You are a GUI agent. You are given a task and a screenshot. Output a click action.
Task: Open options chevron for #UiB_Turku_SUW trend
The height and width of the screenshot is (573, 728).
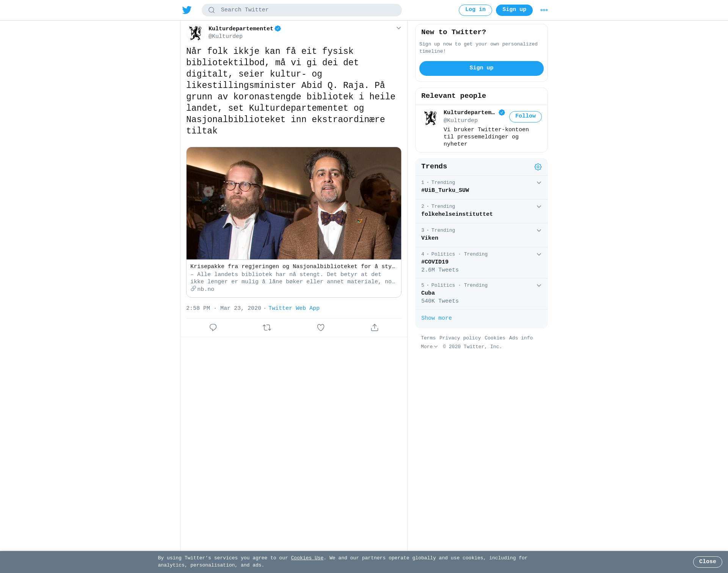(x=539, y=183)
